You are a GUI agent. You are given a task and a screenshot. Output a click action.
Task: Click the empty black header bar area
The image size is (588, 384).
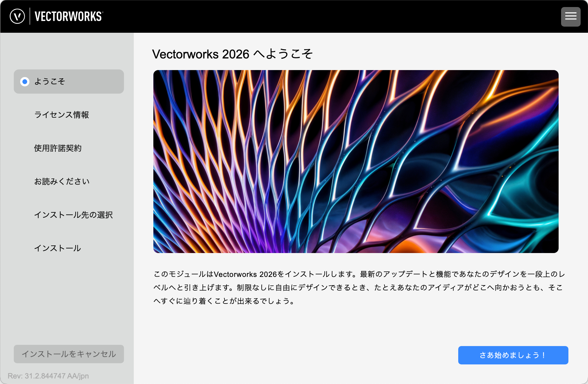[306, 17]
